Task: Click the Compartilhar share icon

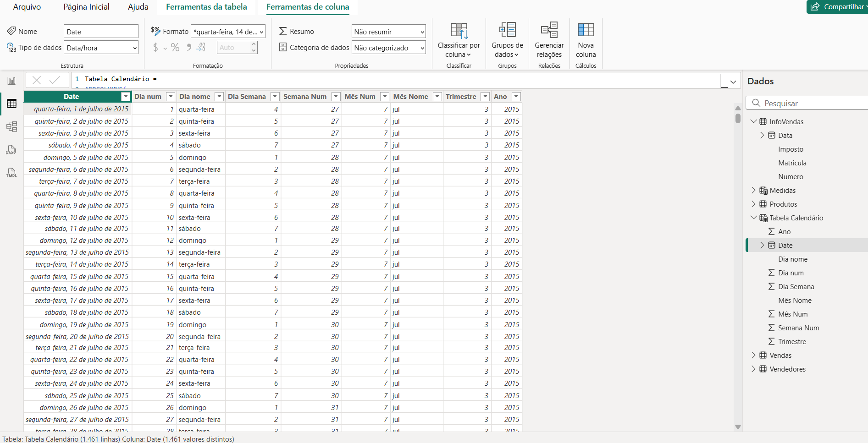Action: [x=815, y=7]
